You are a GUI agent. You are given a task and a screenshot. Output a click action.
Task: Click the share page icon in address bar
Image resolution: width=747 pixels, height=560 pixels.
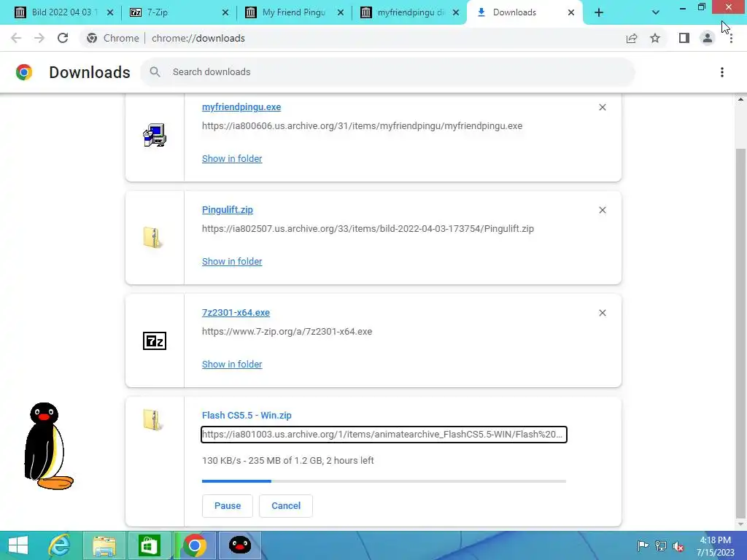coord(632,38)
